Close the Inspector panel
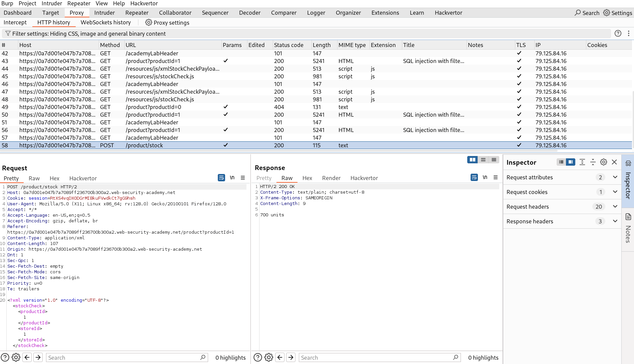Screen dimensions: 634x364 click(x=614, y=162)
